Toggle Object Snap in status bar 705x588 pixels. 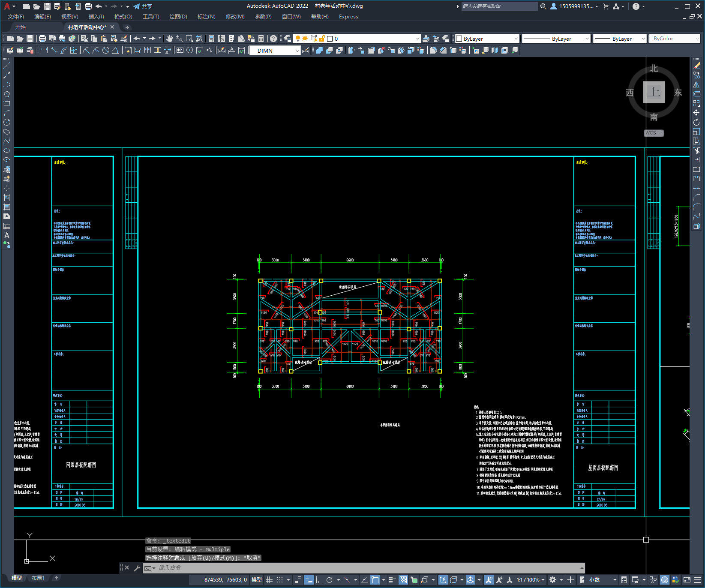tap(375, 580)
